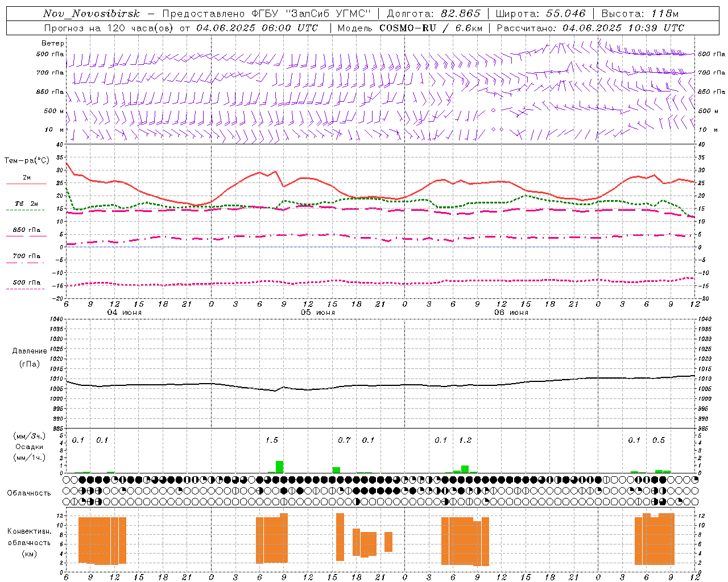Click the 0.7 precipitation amount value
Viewport: 728px width, 582px height.
pos(344,440)
